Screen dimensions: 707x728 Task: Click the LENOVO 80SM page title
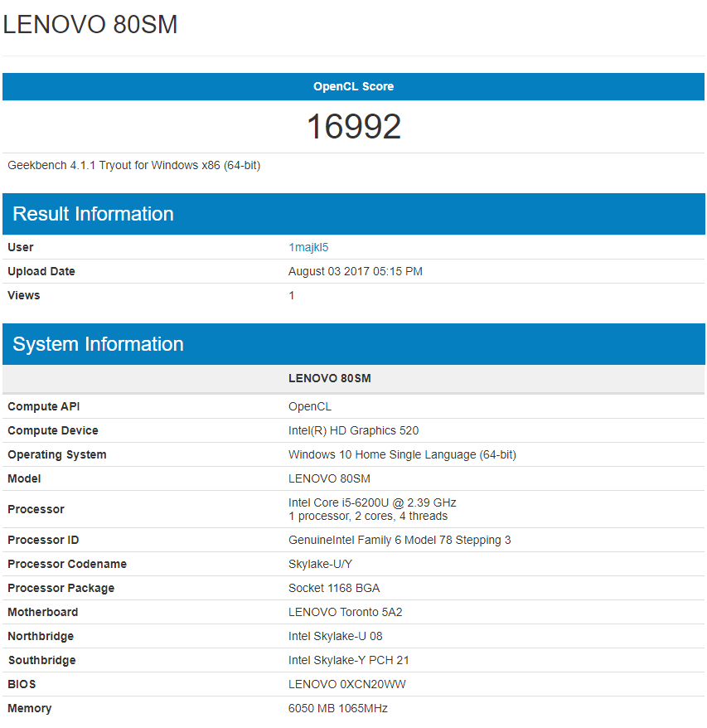(90, 25)
